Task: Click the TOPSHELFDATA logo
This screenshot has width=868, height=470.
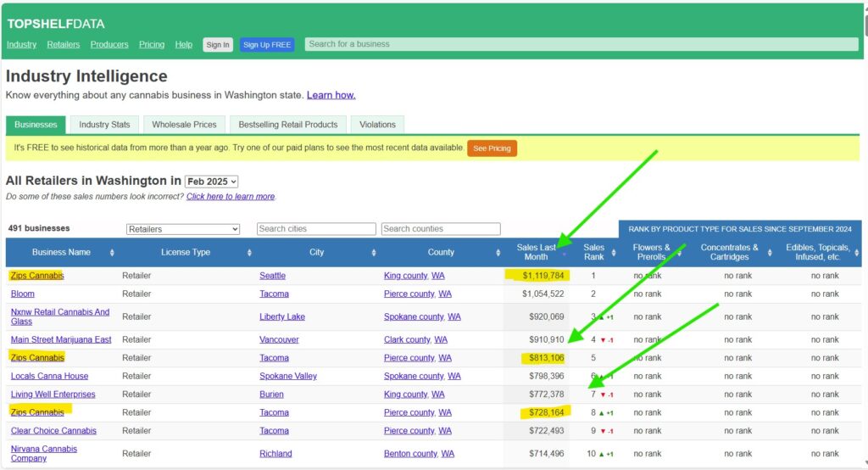Action: pyautogui.click(x=56, y=24)
